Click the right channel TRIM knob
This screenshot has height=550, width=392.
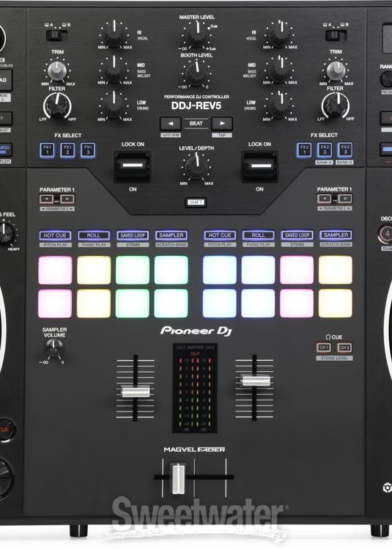(336, 70)
